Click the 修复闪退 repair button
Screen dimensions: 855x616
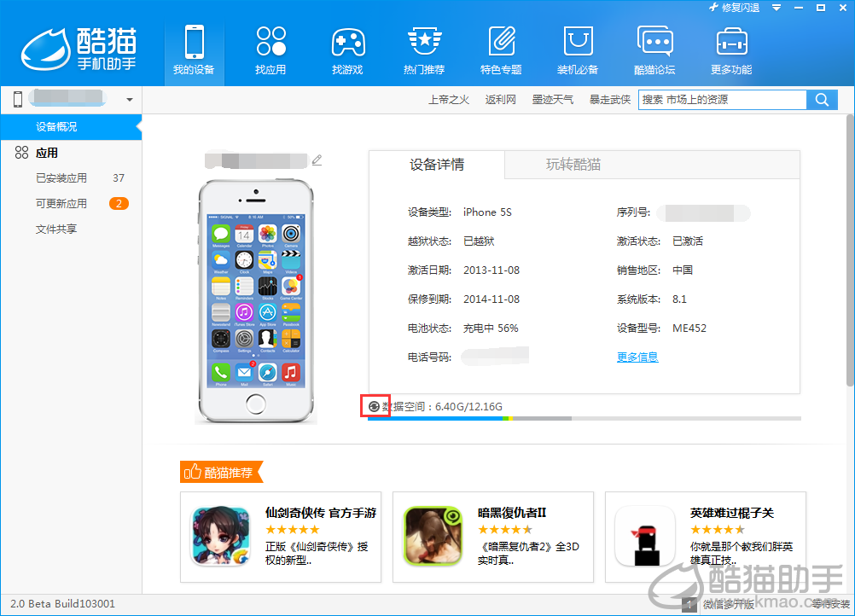point(734,8)
